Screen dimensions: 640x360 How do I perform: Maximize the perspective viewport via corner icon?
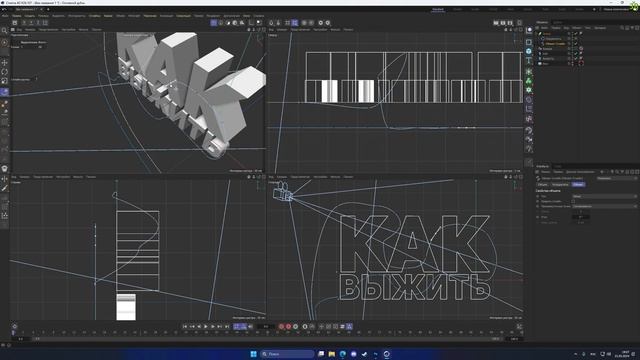pos(263,29)
